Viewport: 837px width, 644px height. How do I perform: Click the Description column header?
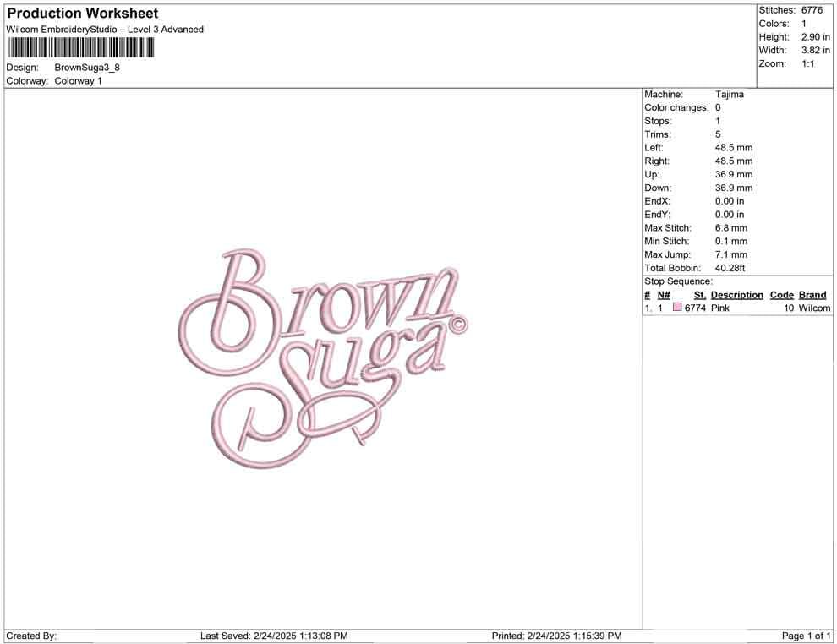coord(736,294)
